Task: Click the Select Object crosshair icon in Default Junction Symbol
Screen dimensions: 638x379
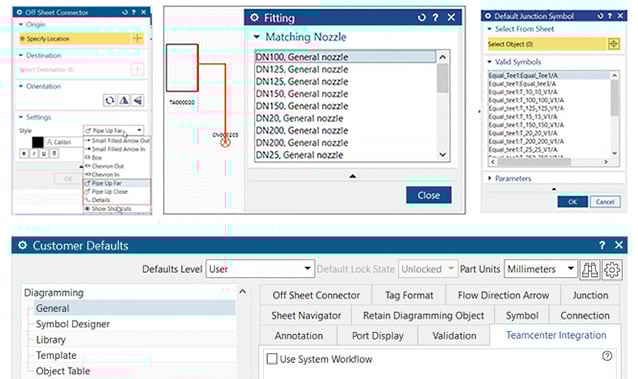Action: 614,44
